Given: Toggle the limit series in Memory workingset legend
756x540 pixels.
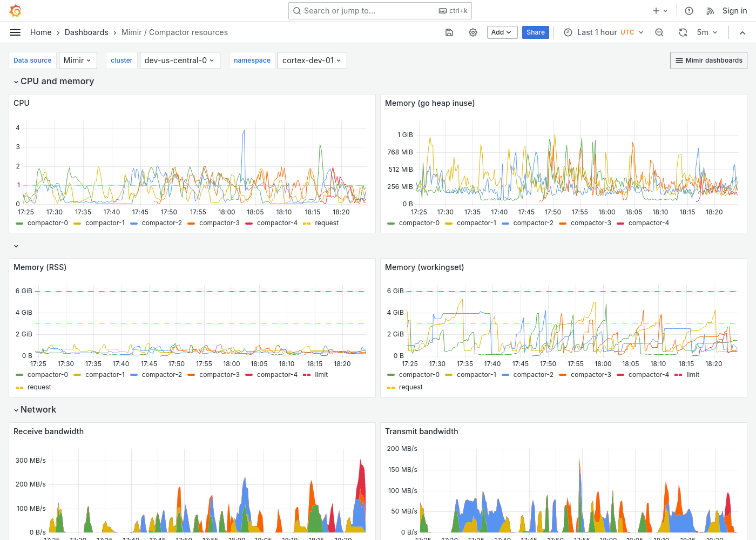Looking at the screenshot, I should pyautogui.click(x=692, y=374).
